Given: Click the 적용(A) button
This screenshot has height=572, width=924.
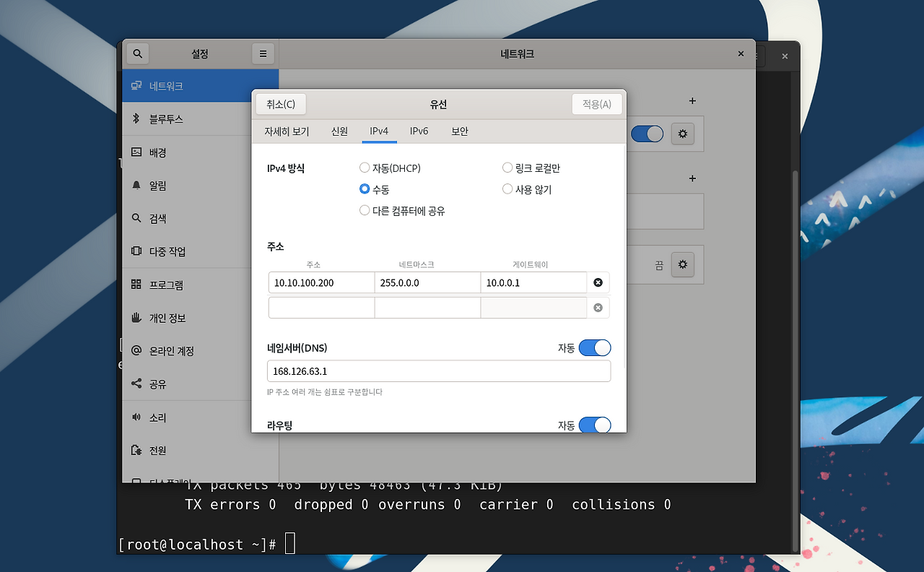Looking at the screenshot, I should coord(597,104).
